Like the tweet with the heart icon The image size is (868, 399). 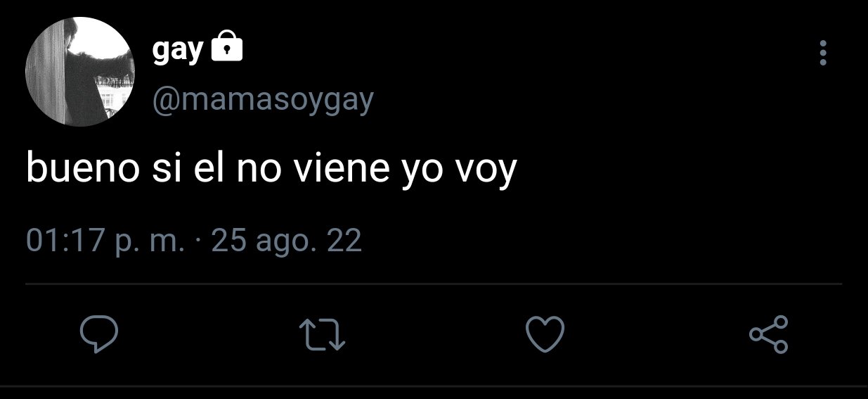pos(545,334)
